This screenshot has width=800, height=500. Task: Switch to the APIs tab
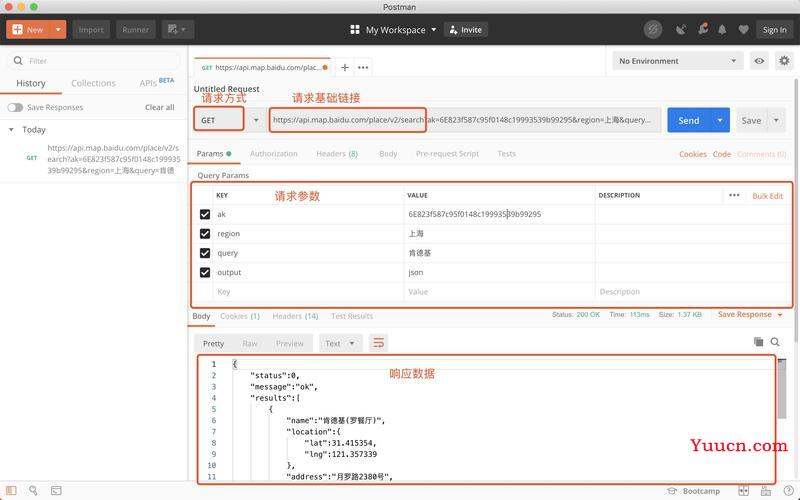pos(157,82)
